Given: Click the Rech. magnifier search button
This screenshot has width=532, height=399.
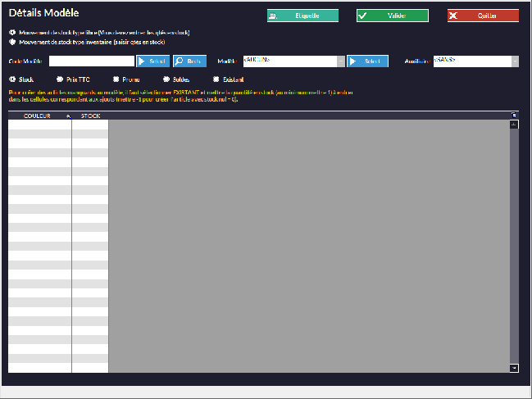Looking at the screenshot, I should (x=189, y=61).
